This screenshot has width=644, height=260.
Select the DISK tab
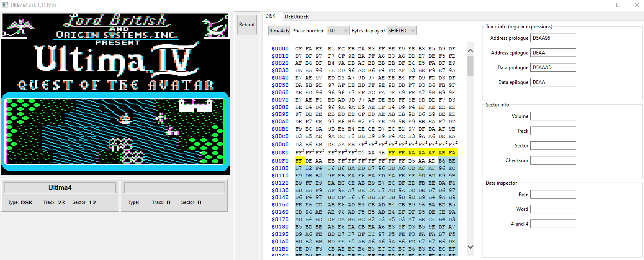(270, 16)
